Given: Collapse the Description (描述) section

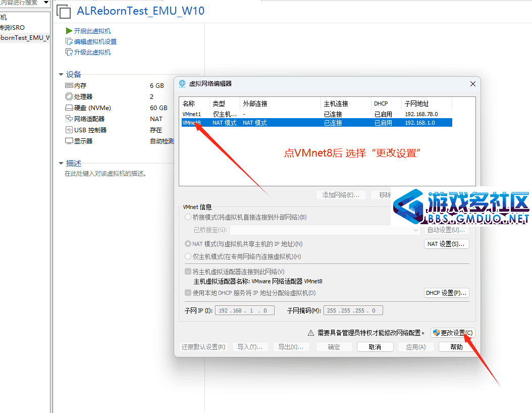Looking at the screenshot, I should coord(61,163).
